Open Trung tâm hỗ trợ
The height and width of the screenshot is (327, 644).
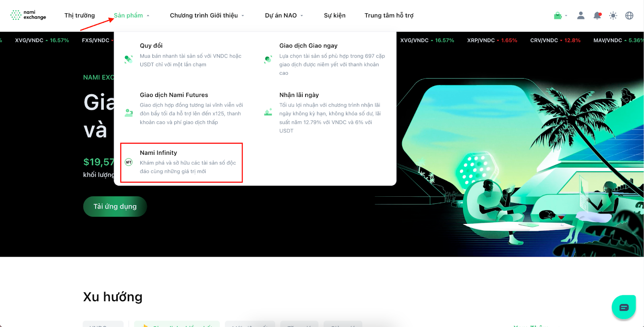pyautogui.click(x=389, y=15)
